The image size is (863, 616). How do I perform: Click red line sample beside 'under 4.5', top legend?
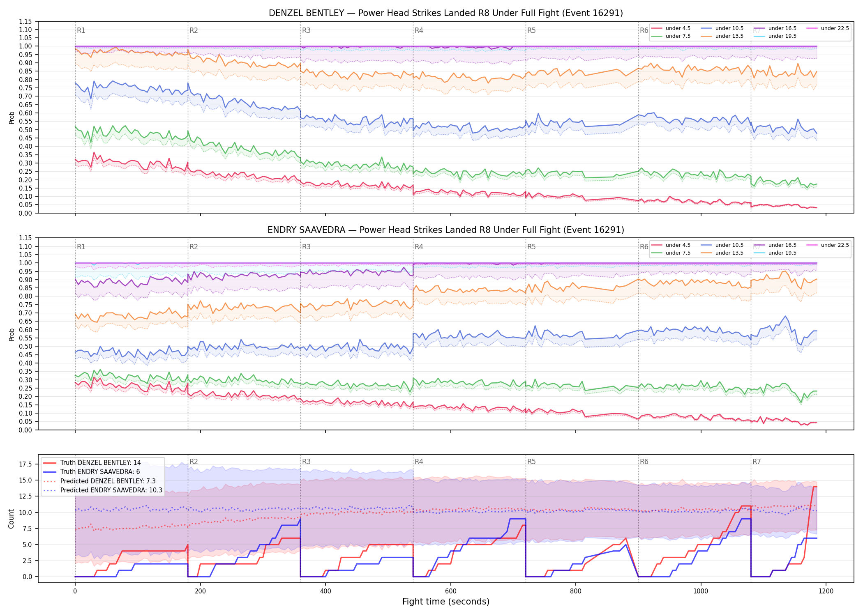click(657, 28)
